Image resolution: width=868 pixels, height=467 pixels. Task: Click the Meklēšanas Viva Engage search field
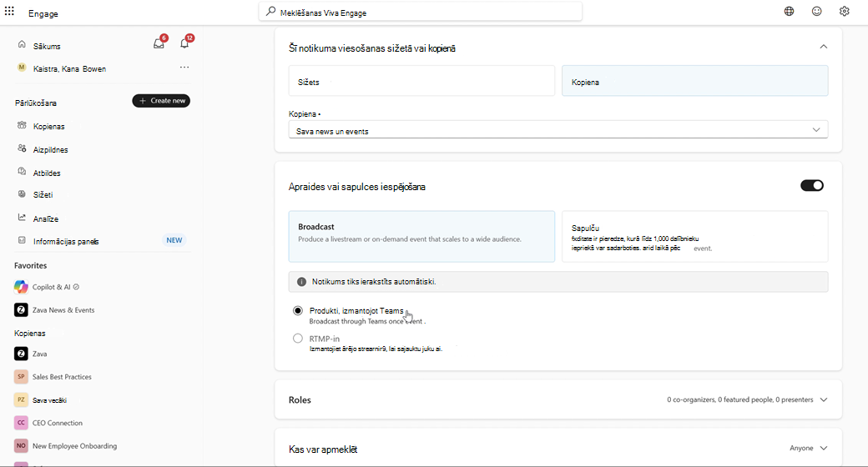(x=420, y=12)
